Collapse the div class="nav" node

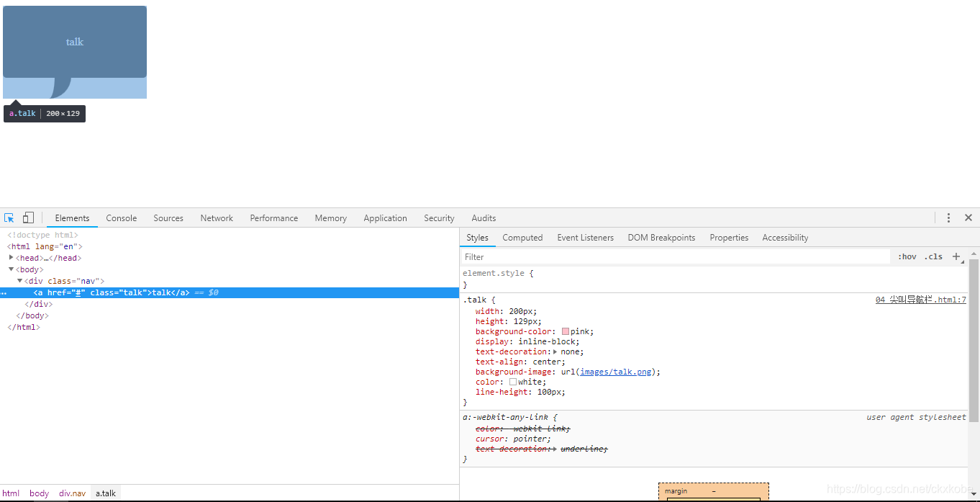(x=20, y=280)
